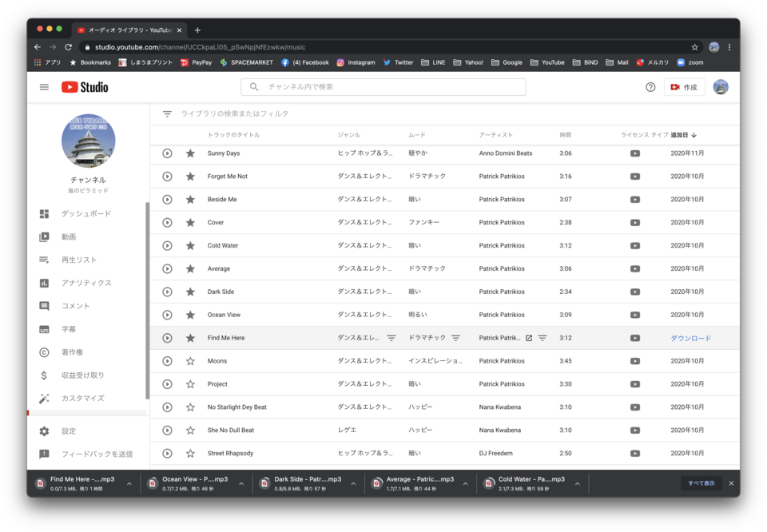
Task: Open the YouTube Studio hamburger menu
Action: [x=44, y=87]
